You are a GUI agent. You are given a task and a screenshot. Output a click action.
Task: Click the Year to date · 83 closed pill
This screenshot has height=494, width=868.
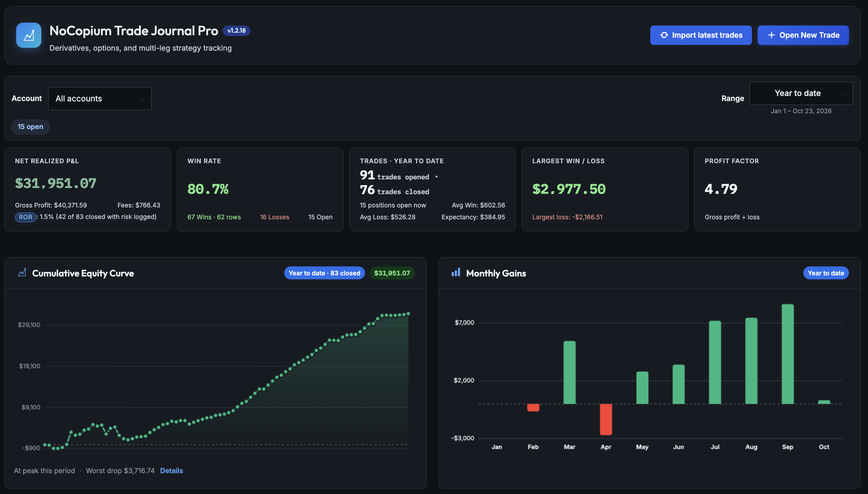tap(324, 273)
